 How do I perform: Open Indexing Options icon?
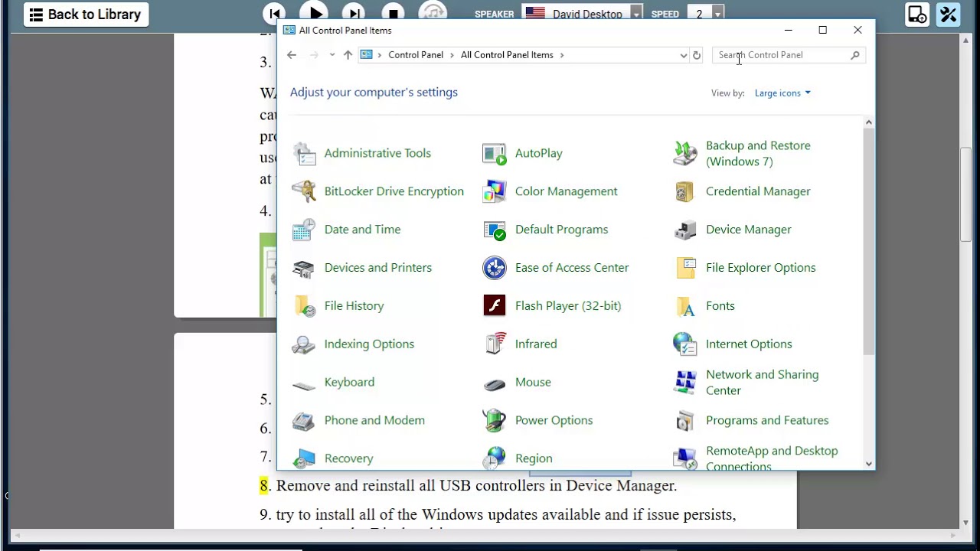pos(304,344)
